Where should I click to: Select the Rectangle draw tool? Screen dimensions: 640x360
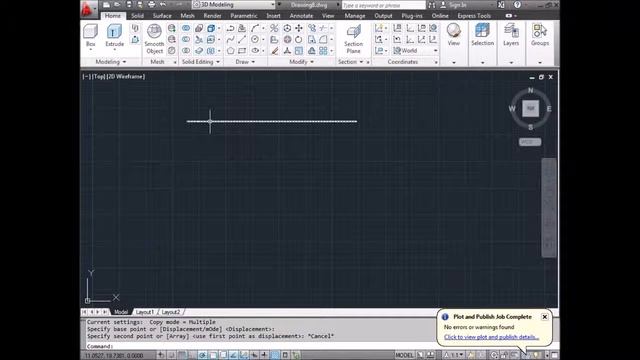tap(242, 51)
